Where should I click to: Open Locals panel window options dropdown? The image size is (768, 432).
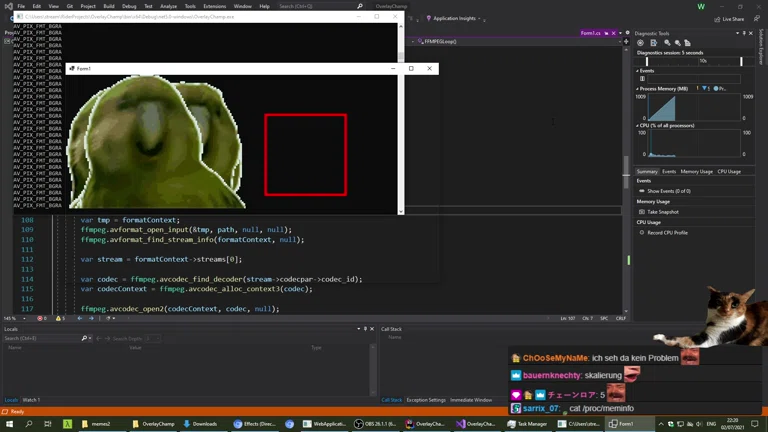tap(359, 329)
